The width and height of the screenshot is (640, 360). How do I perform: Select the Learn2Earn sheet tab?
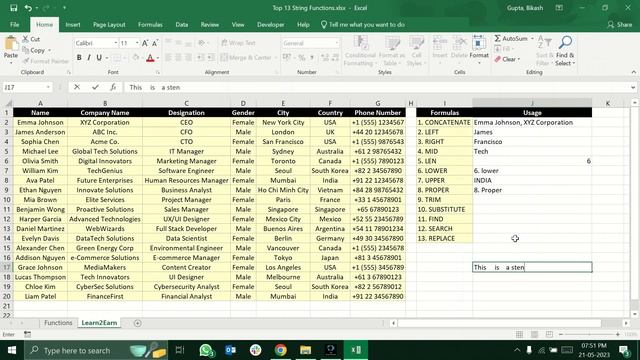pos(99,322)
